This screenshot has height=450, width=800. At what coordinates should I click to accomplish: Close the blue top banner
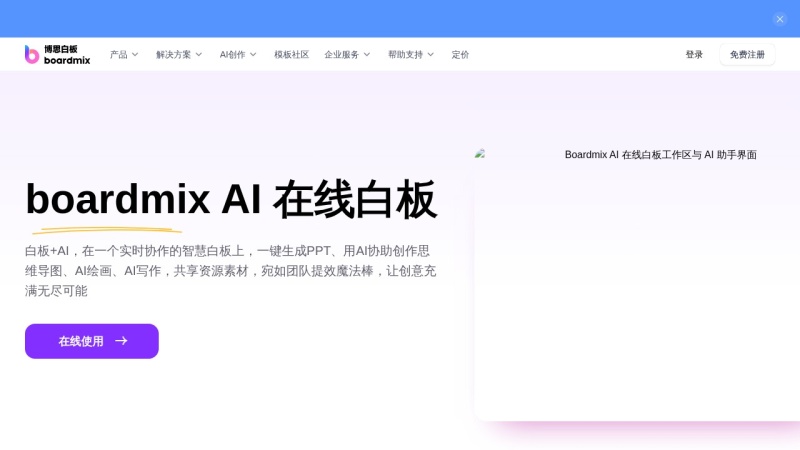point(780,19)
